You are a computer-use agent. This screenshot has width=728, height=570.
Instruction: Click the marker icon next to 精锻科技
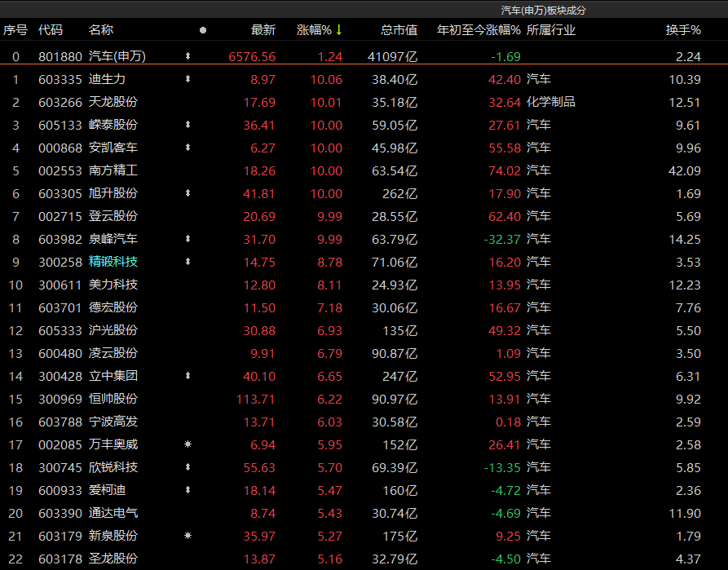188,262
